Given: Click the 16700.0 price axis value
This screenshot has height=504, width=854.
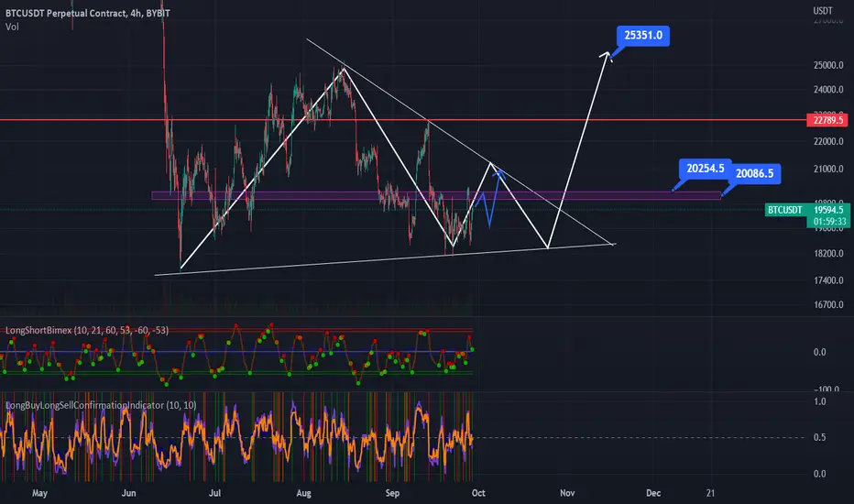Looking at the screenshot, I should pos(827,304).
